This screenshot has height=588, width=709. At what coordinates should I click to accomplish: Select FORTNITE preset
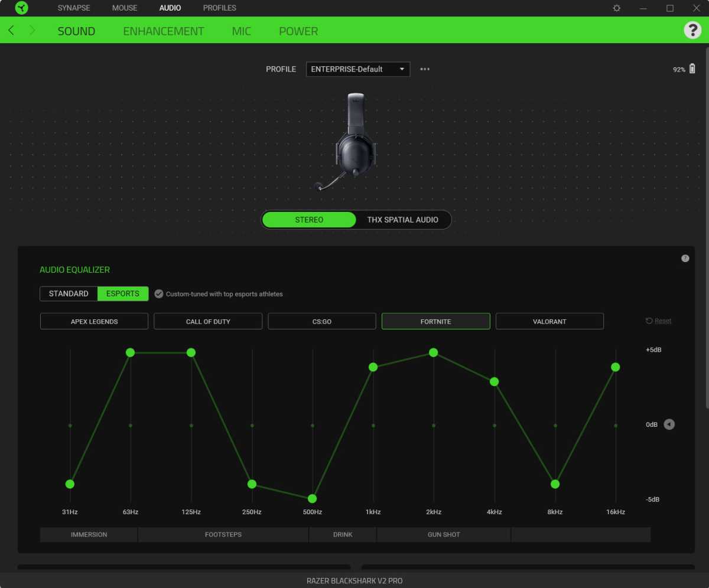tap(436, 321)
